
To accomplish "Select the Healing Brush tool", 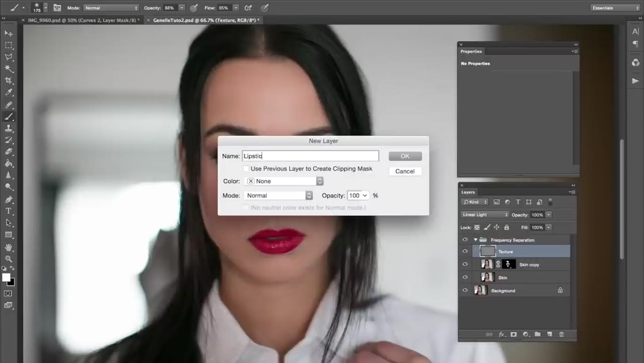I will tap(9, 105).
